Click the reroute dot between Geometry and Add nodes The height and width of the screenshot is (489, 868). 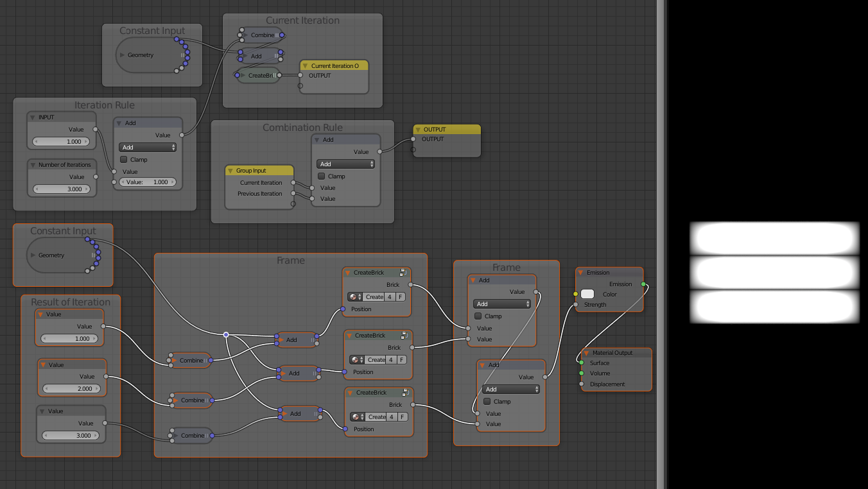coord(226,334)
